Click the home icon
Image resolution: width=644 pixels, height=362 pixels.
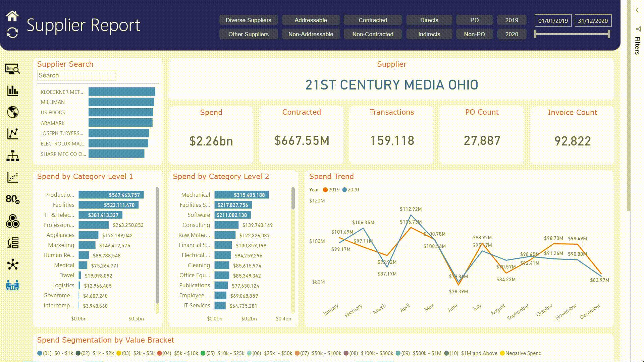tap(12, 16)
